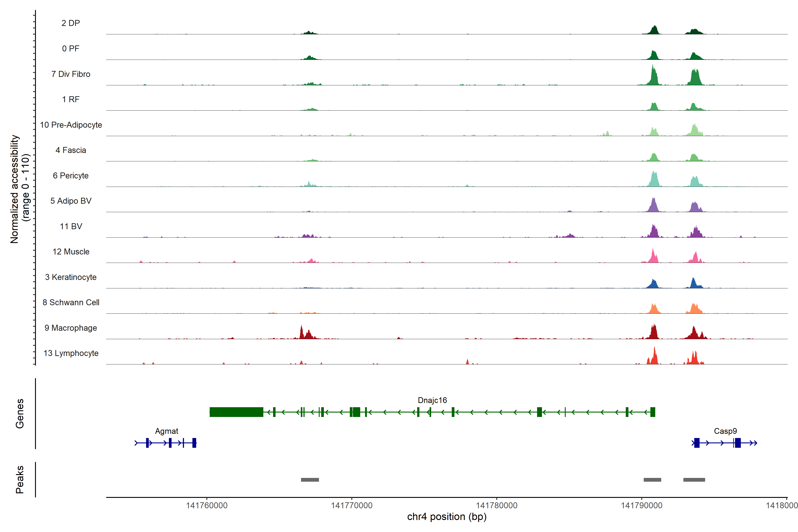This screenshot has height=532, width=798.
Task: Click the 13 Lymphocyte track label
Action: (x=71, y=353)
